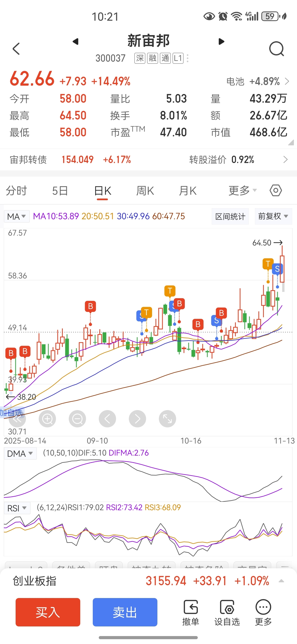The height and width of the screenshot is (644, 297).
Task: Tap the stock code 300037
Action: [110, 58]
